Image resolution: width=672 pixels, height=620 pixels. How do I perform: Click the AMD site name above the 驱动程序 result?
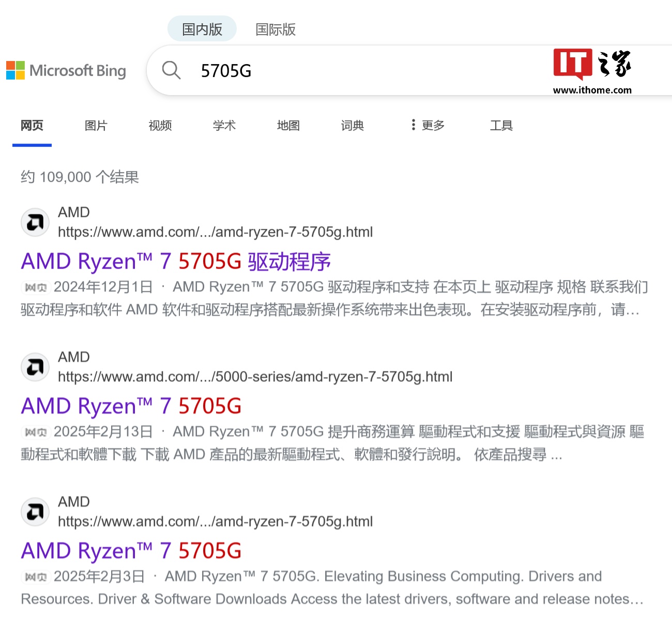pos(74,212)
